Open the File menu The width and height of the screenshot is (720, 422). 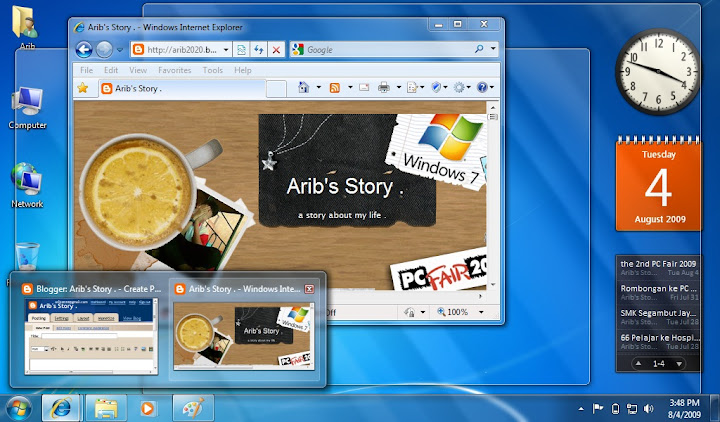pos(86,70)
